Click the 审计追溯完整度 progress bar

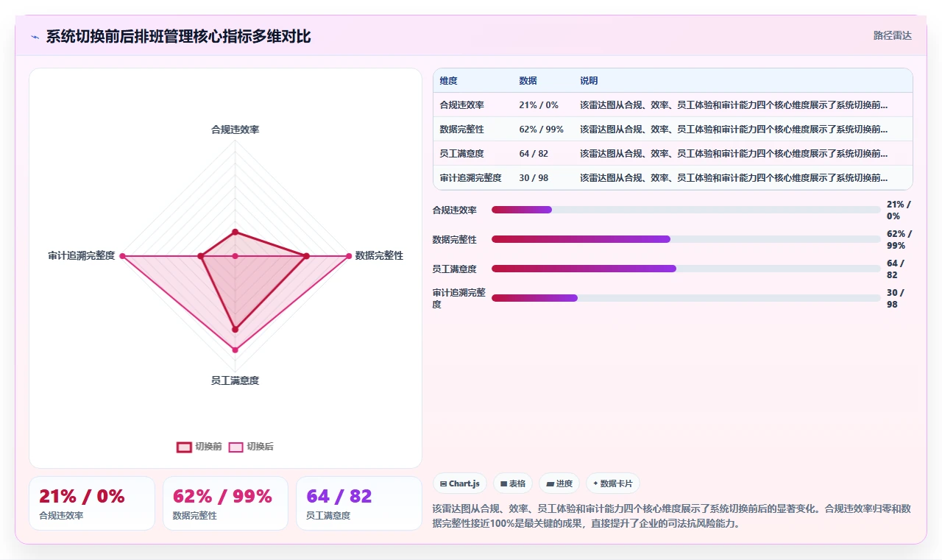click(686, 298)
